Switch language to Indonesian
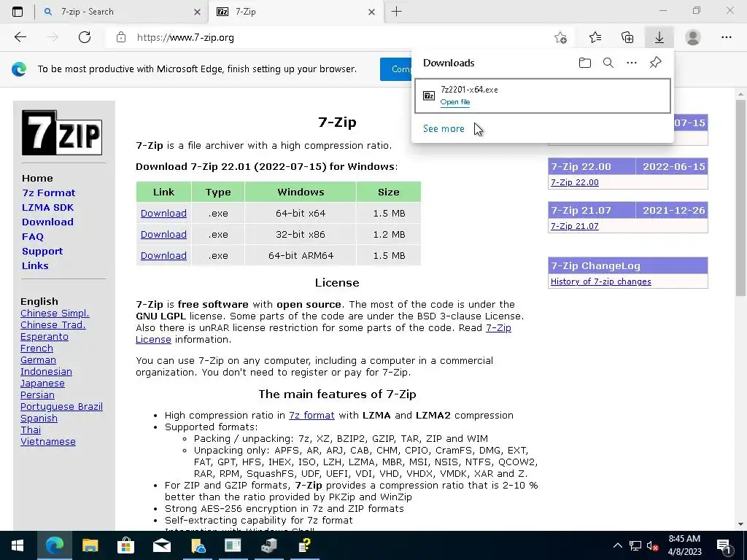Image resolution: width=747 pixels, height=560 pixels. (46, 371)
